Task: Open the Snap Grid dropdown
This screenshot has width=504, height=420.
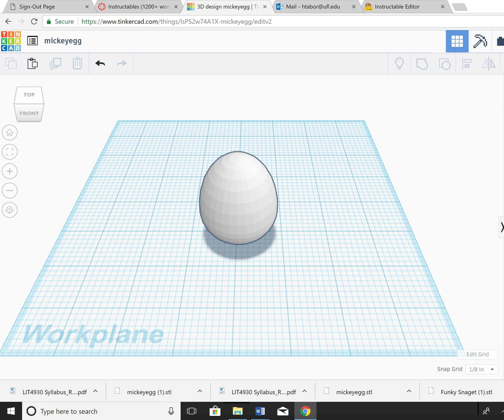Action: click(481, 369)
